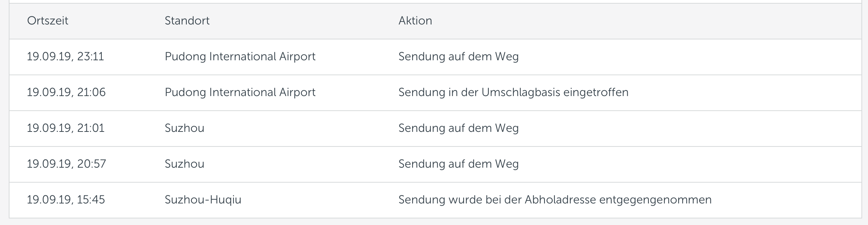This screenshot has height=225, width=868.
Task: Select the 19.09.19, 21:01 timestamp
Action: [x=66, y=128]
